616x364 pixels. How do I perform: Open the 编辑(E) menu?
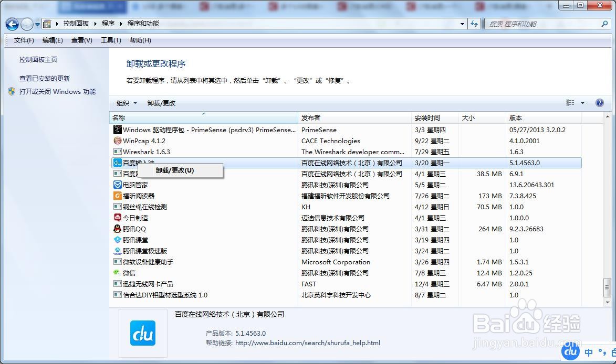pyautogui.click(x=53, y=40)
